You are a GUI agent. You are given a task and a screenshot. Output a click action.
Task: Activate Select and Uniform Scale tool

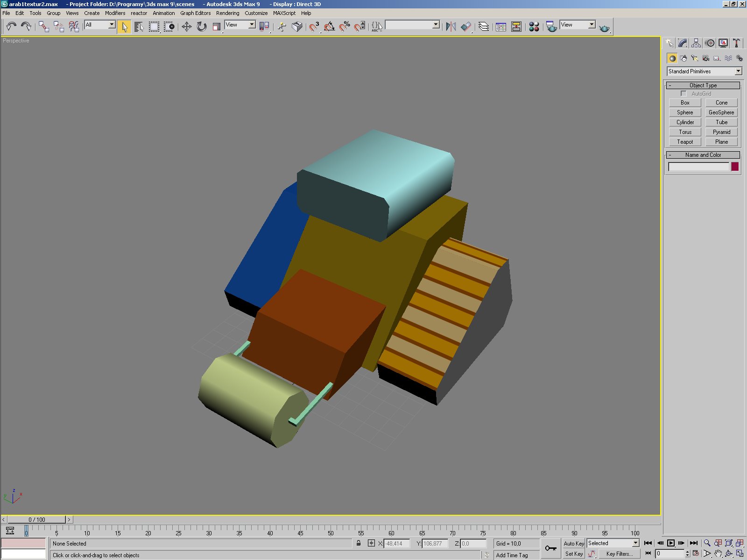tap(217, 27)
